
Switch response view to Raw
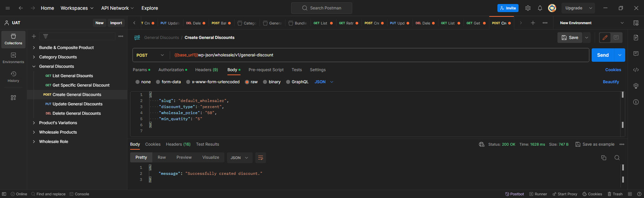pyautogui.click(x=162, y=157)
